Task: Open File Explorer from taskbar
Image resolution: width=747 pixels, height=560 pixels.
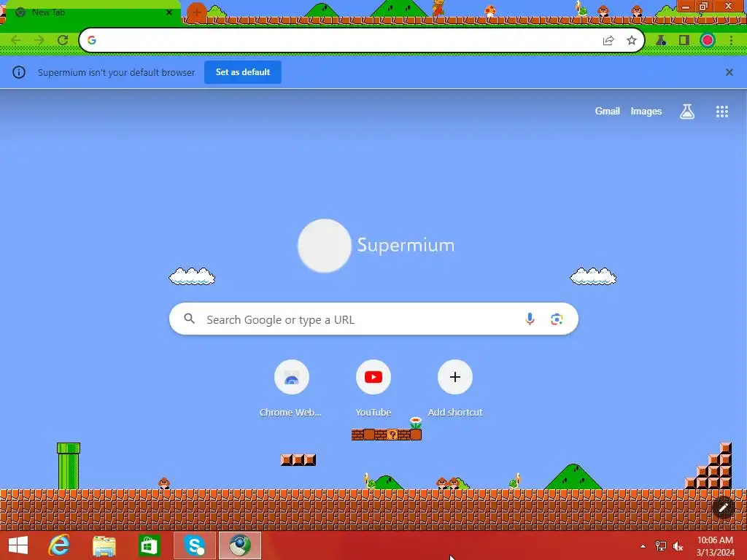Action: tap(104, 545)
